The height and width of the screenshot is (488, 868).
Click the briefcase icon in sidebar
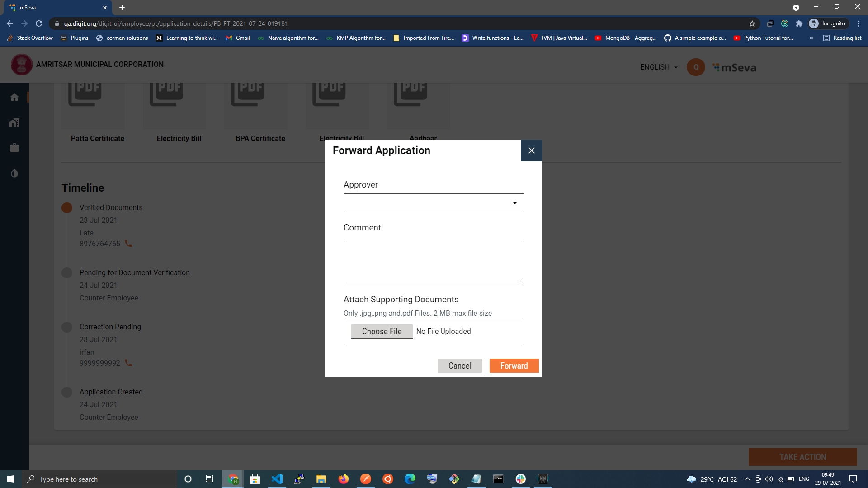tap(14, 148)
